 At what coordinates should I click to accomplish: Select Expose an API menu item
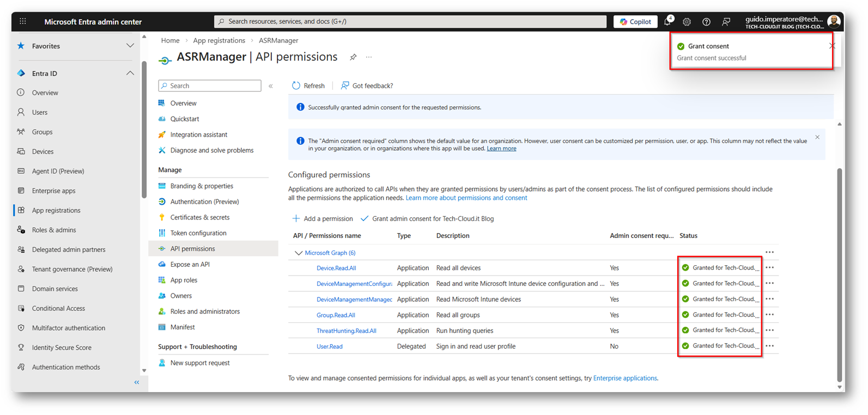[190, 264]
